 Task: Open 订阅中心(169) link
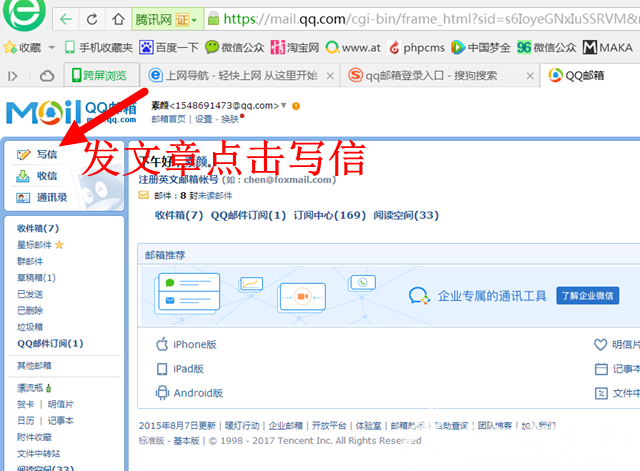330,215
